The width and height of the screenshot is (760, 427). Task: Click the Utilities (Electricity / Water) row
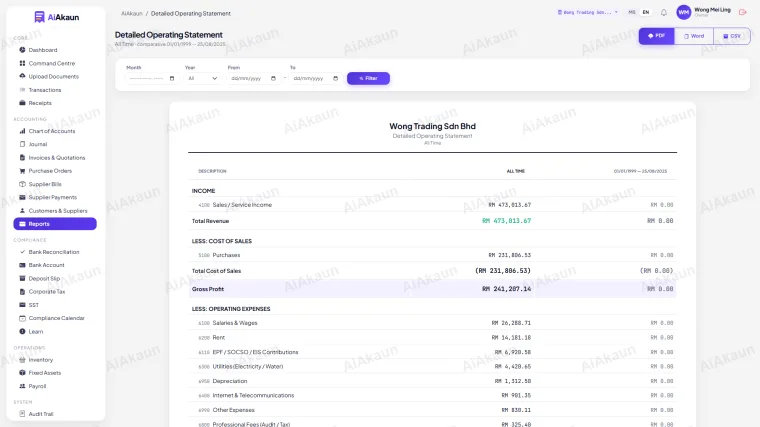tap(432, 366)
